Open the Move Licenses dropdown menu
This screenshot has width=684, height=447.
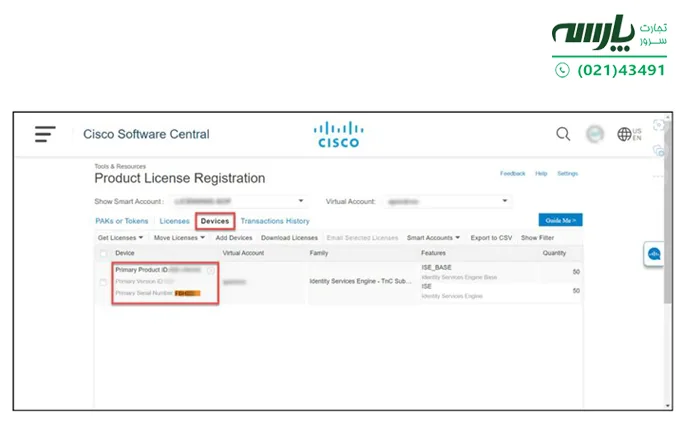pos(179,238)
